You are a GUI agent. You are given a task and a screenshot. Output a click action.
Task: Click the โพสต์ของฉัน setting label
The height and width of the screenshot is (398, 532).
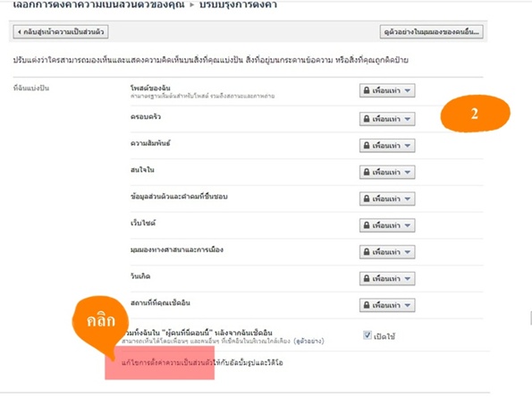click(x=150, y=88)
